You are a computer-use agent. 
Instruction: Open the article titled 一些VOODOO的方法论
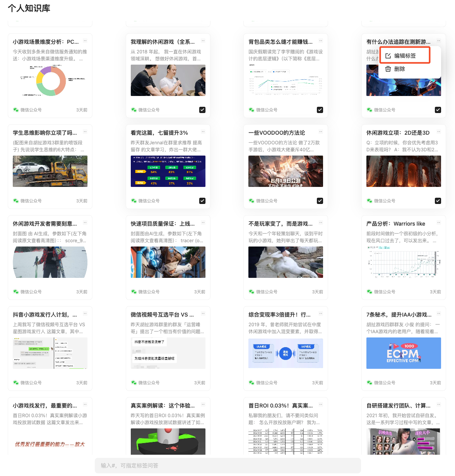pos(277,133)
